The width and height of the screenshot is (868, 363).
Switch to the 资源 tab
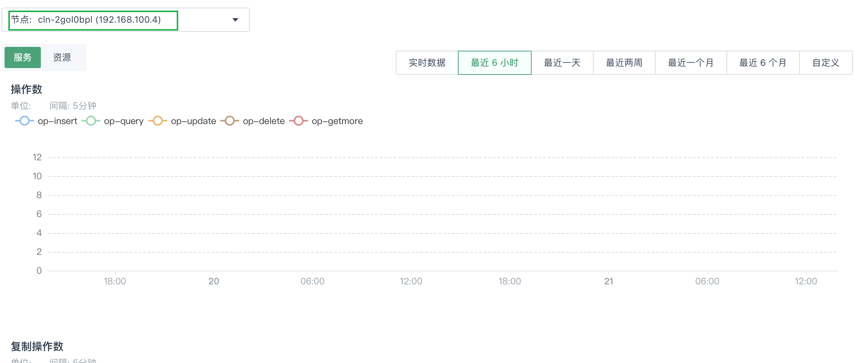click(x=62, y=57)
